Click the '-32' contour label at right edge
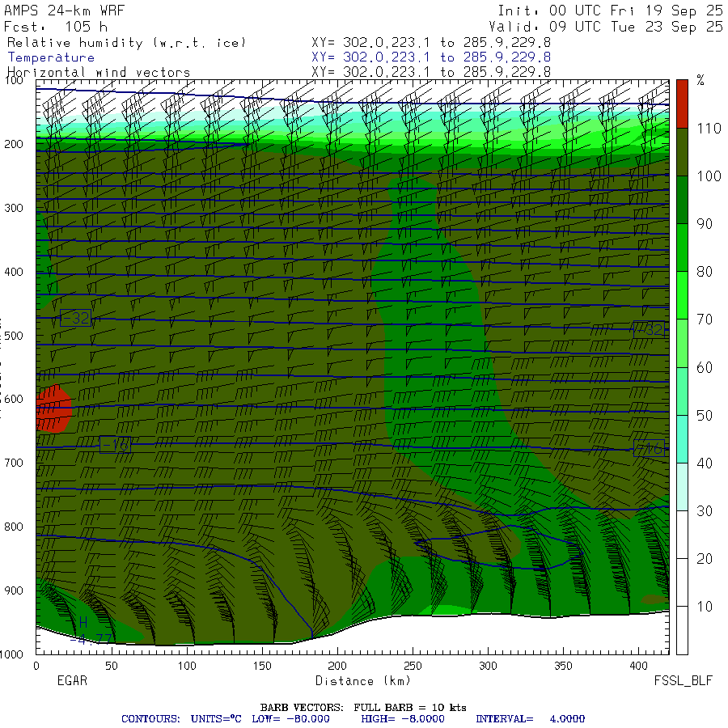The width and height of the screenshot is (728, 728). 649,330
